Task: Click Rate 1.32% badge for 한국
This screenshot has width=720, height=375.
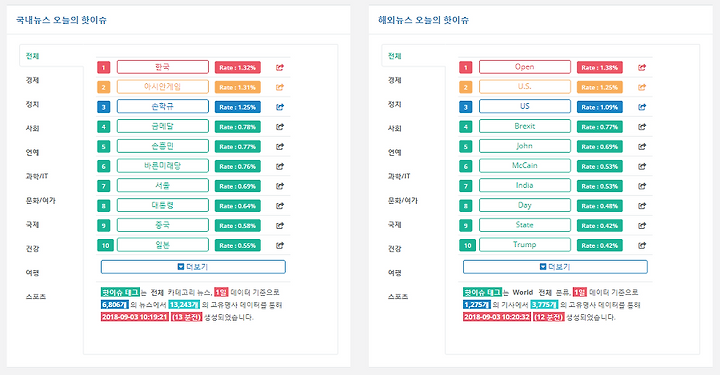Action: pos(238,67)
